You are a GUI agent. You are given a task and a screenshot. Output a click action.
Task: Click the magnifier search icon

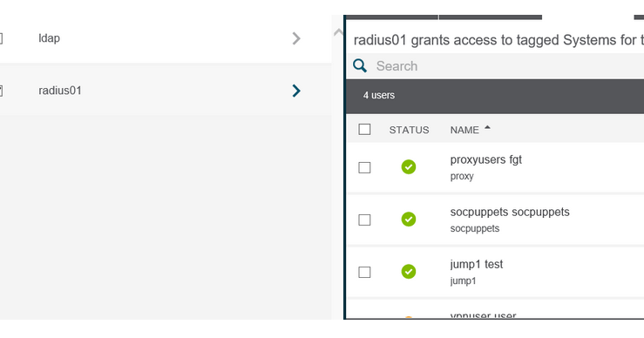tap(360, 65)
